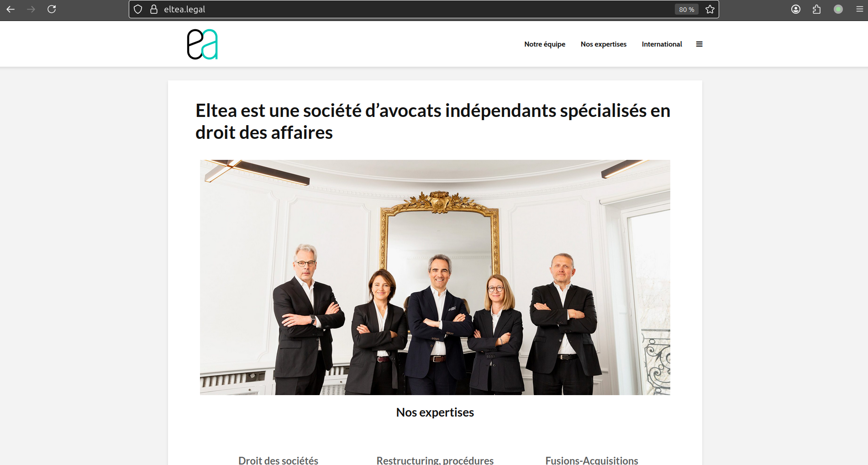Open the Droit des sociétés expertise link
The image size is (868, 465).
[x=278, y=460]
